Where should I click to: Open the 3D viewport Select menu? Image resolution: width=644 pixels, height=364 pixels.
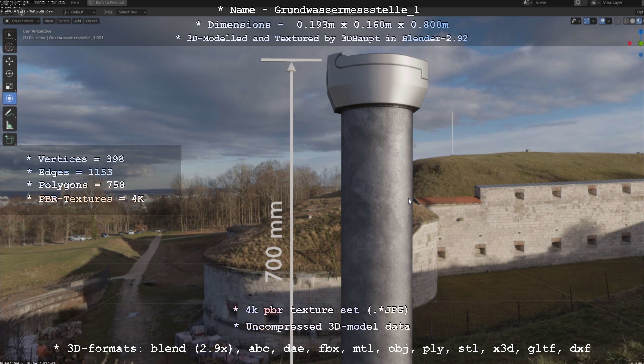pos(64,21)
